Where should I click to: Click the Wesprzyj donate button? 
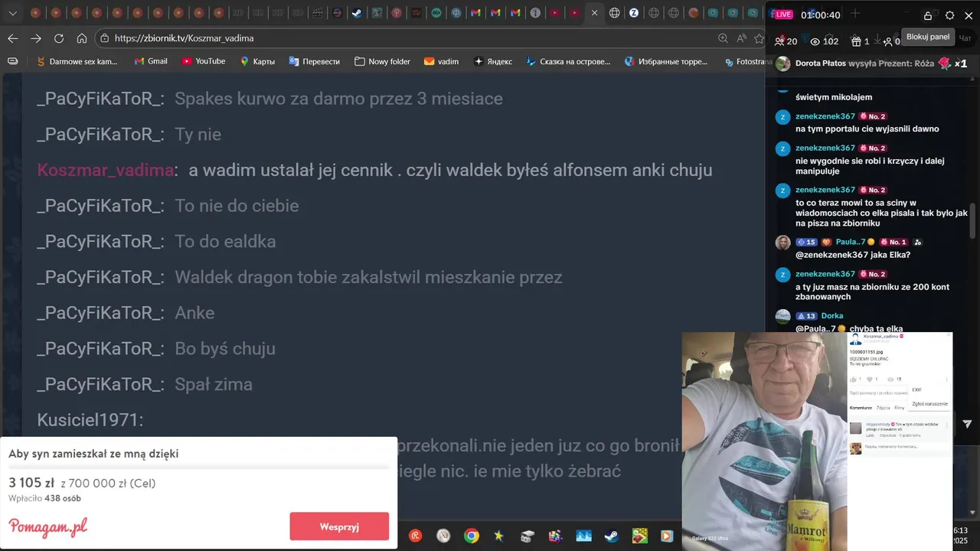pyautogui.click(x=339, y=527)
